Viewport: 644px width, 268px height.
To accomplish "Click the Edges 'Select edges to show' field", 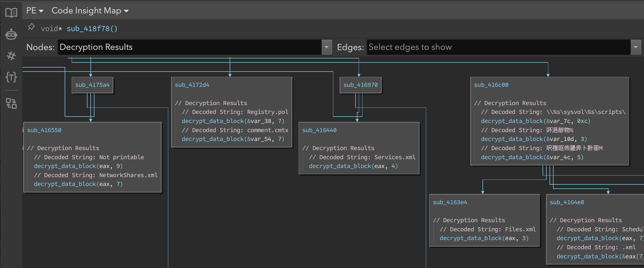I will tap(499, 47).
